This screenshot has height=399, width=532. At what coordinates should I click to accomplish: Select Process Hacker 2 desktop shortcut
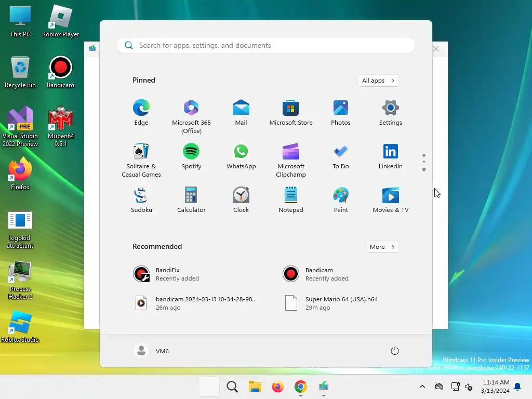coord(20,280)
